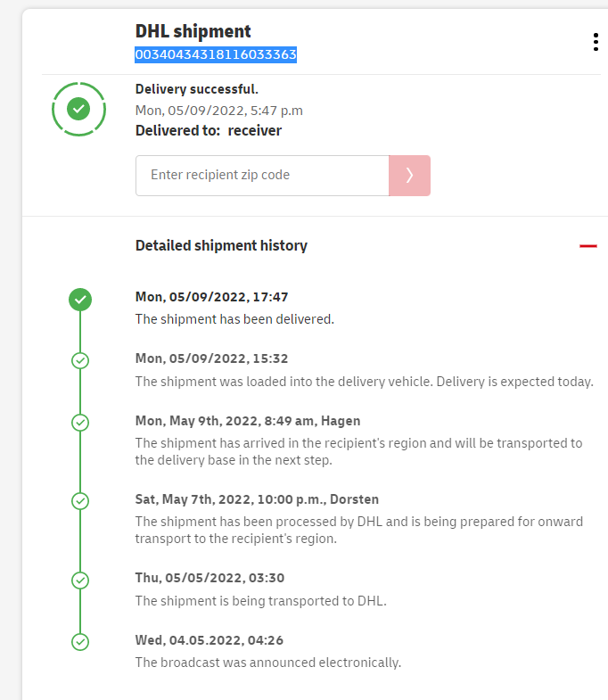Click the large delivery successful checkmark icon
Viewport: 608px width, 700px height.
(79, 109)
